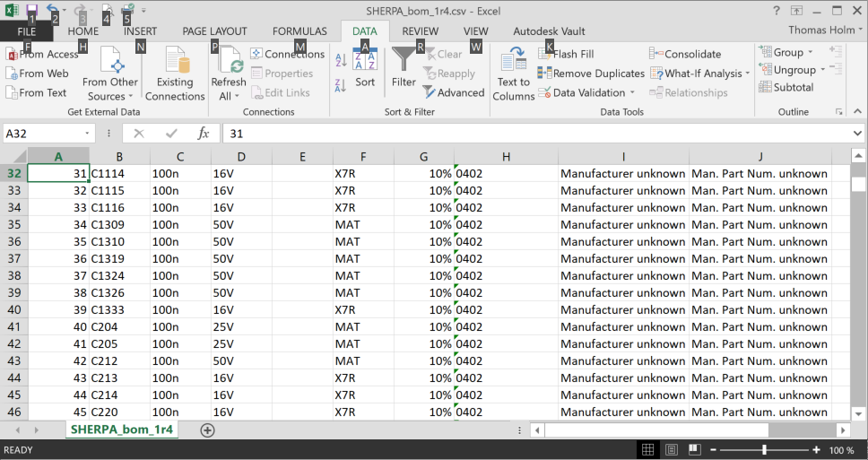
Task: Open the Name Box dropdown arrow
Action: pos(87,134)
